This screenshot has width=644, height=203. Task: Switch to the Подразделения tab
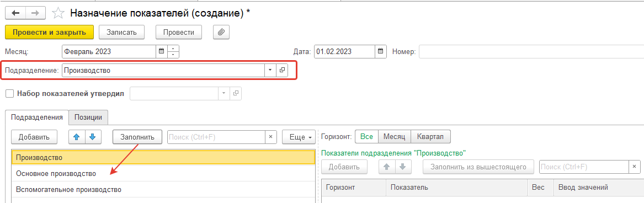pyautogui.click(x=36, y=117)
